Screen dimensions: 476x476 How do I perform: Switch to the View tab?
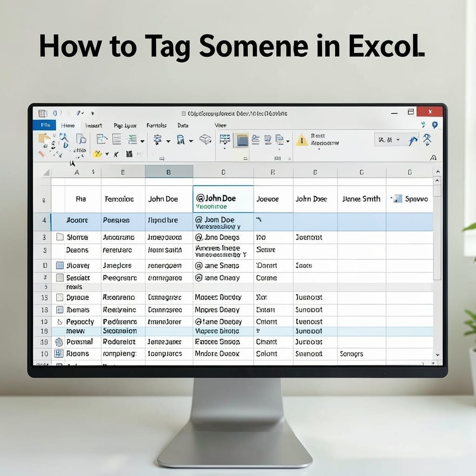(220, 126)
